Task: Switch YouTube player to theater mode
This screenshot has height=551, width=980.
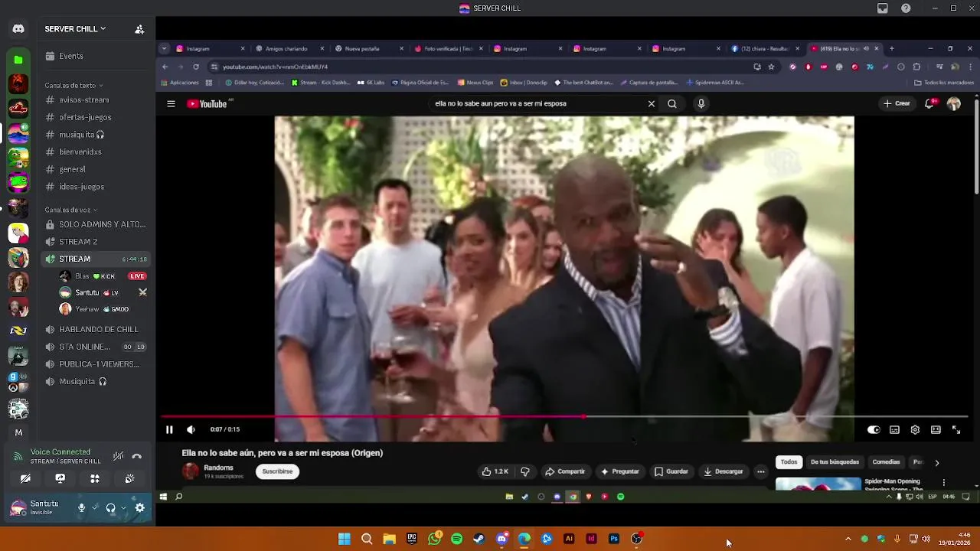Action: 936,430
